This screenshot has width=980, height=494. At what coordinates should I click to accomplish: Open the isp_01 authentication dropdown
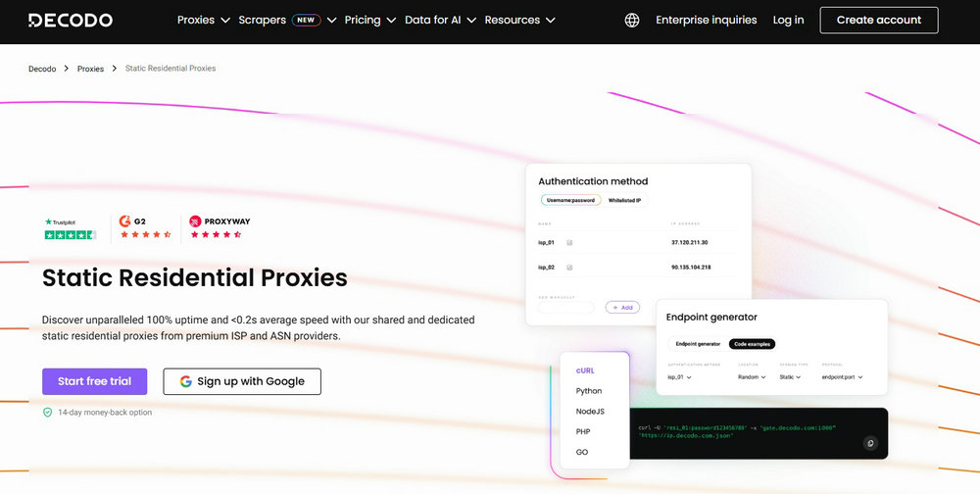click(679, 377)
